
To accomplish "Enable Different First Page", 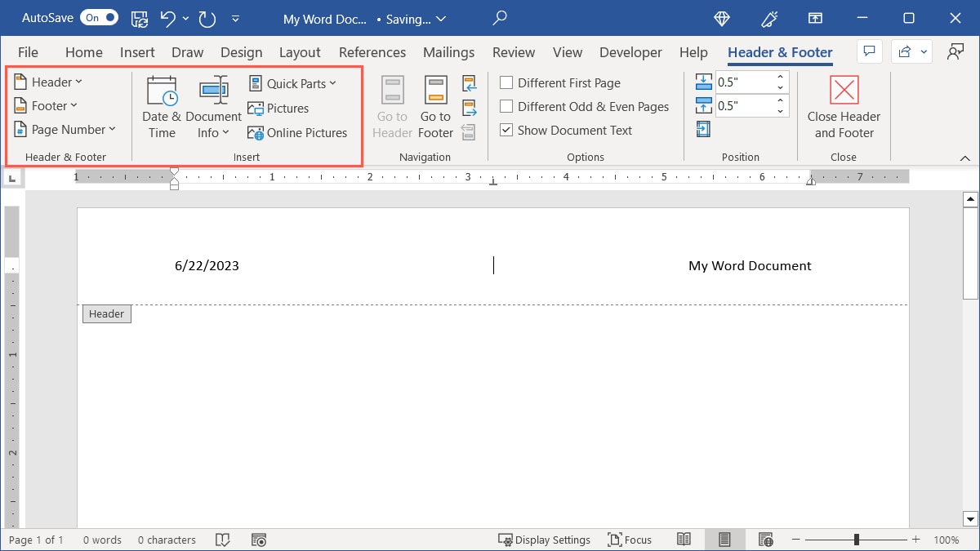I will [506, 82].
